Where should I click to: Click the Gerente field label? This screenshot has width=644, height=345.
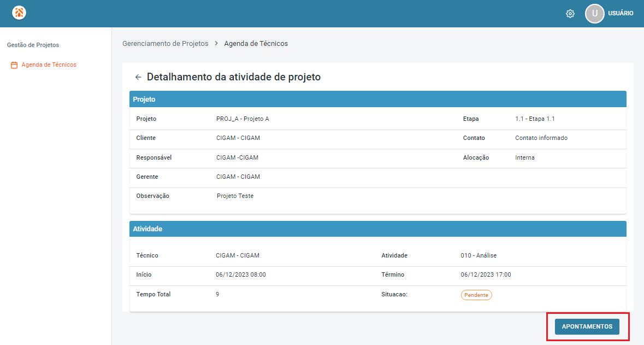(147, 177)
